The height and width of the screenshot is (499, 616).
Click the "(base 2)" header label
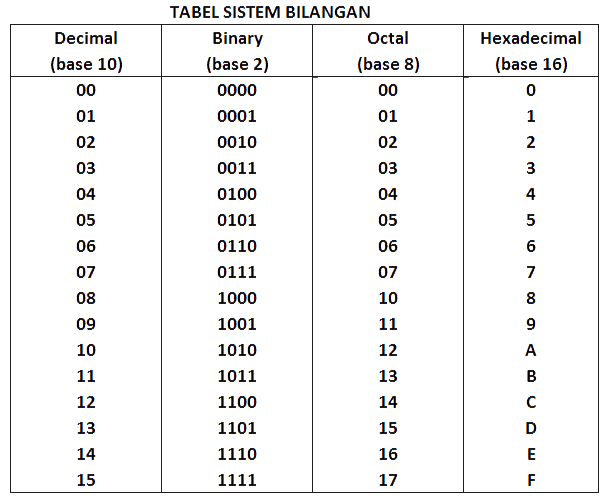pos(237,64)
